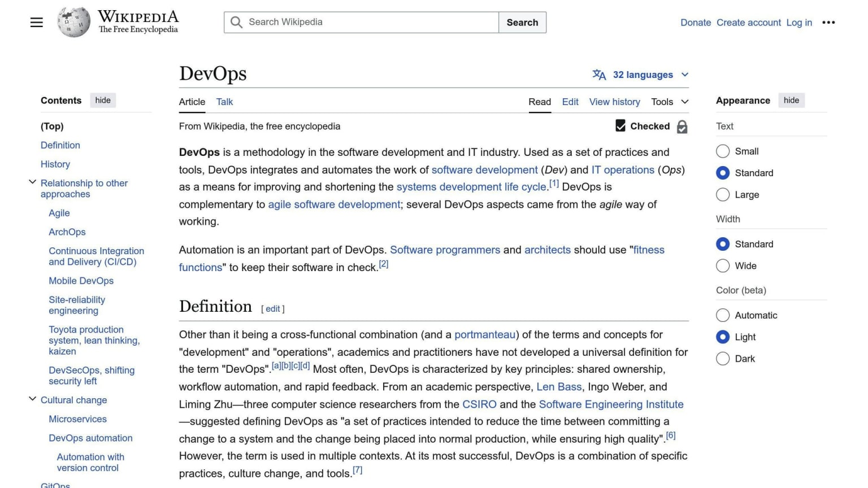
Task: Hide the Appearance panel
Action: tap(791, 100)
